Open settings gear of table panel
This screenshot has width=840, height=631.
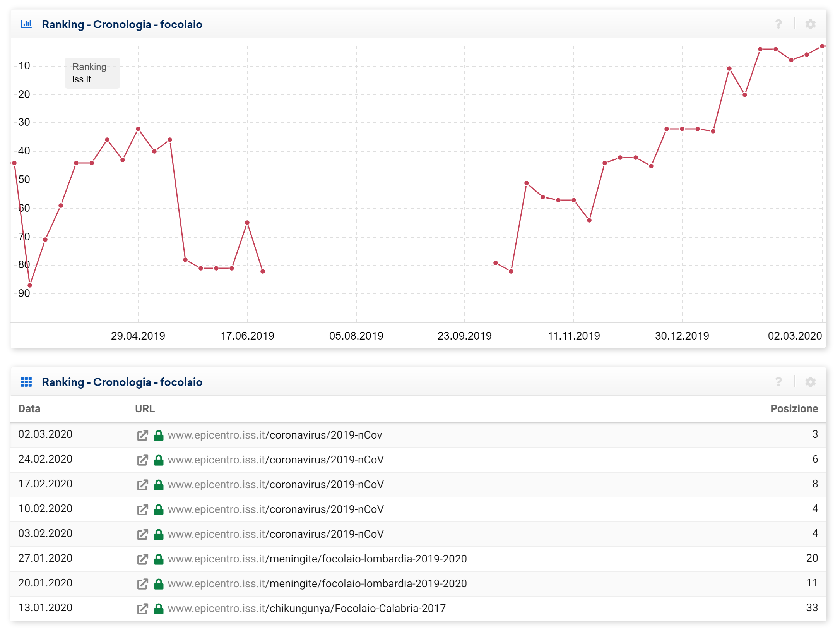tap(811, 382)
